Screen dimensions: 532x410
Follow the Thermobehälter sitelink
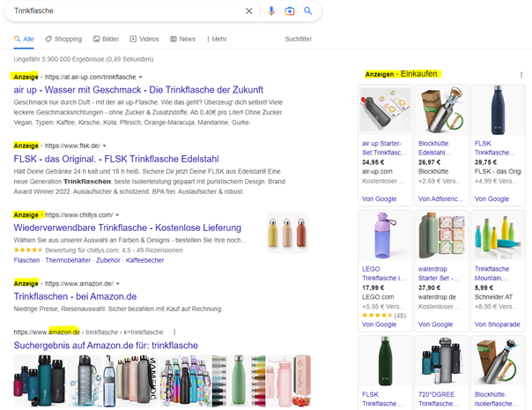[x=68, y=260]
